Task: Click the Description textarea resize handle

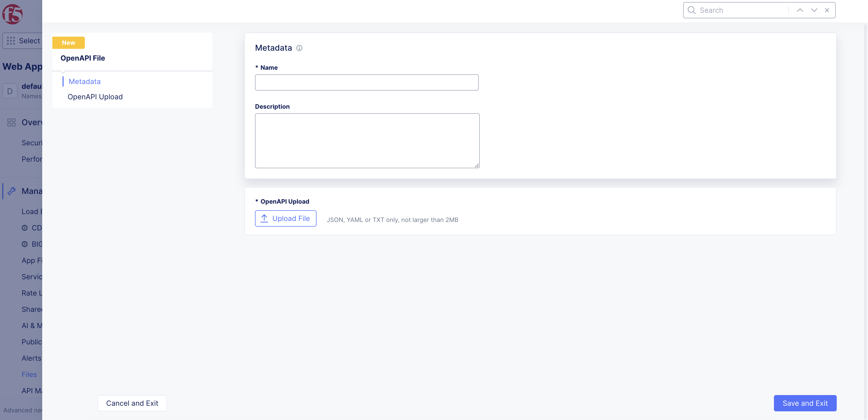Action: click(476, 166)
